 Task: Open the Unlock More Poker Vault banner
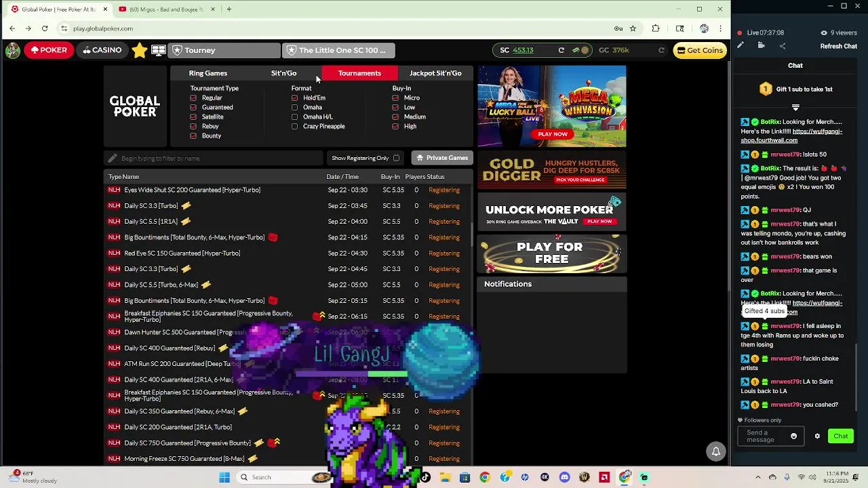[552, 211]
